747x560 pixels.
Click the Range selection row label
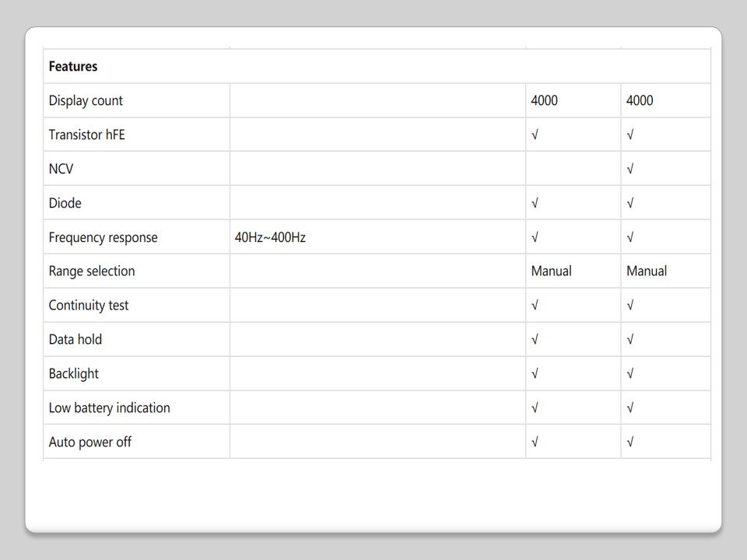(91, 271)
